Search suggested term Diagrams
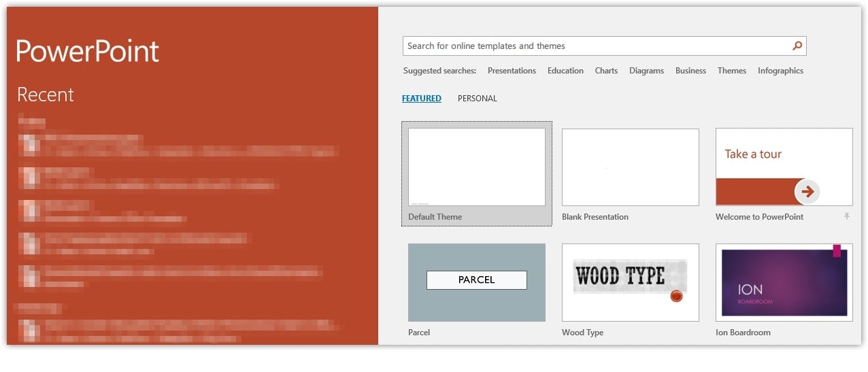This screenshot has height=372, width=868. coord(646,71)
